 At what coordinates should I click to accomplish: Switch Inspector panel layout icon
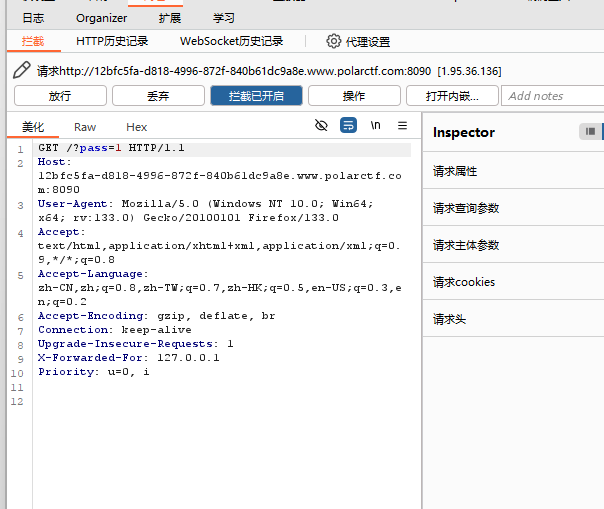(x=590, y=132)
